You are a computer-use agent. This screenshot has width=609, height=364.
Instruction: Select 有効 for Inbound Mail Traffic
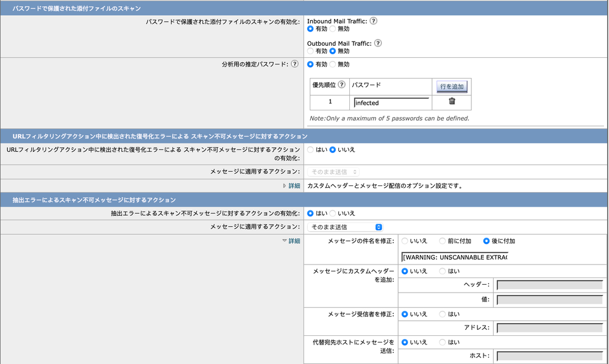(310, 29)
